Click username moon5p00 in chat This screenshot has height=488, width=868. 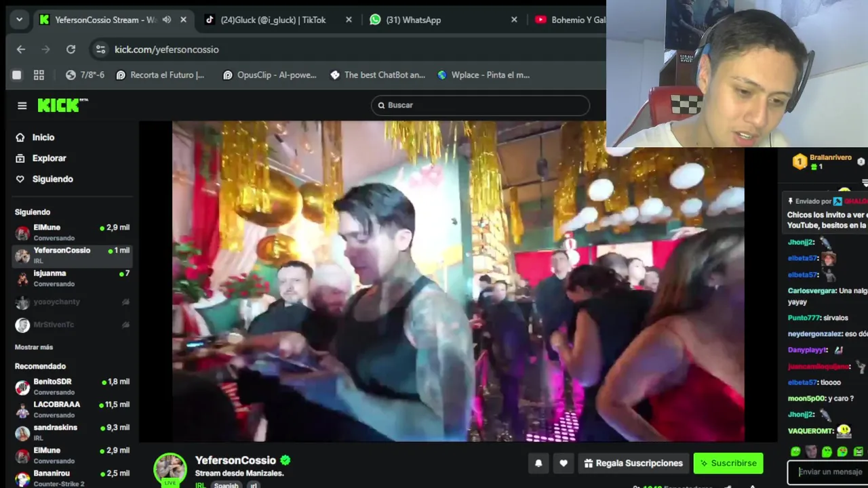click(x=806, y=399)
